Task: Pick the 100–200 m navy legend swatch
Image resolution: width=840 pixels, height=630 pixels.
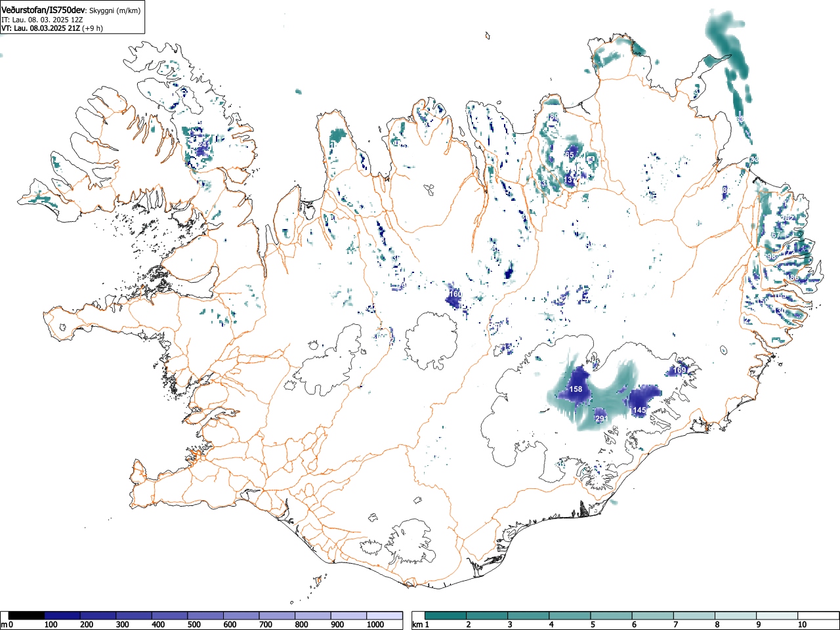Action: [x=62, y=616]
